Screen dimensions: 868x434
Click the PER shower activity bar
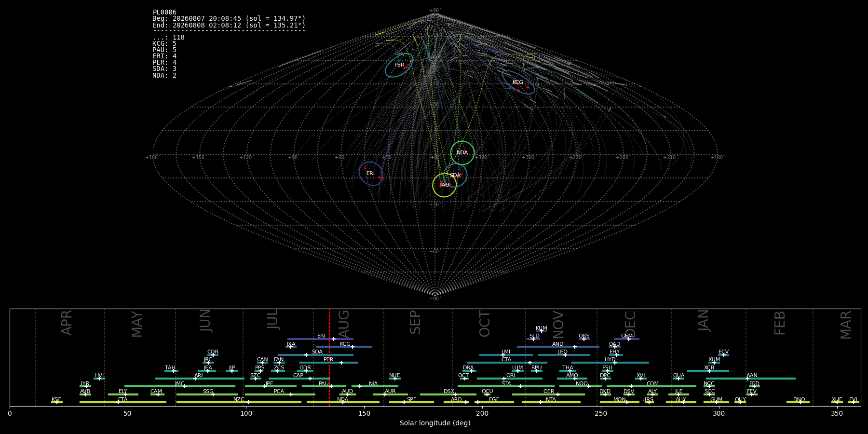pos(329,363)
